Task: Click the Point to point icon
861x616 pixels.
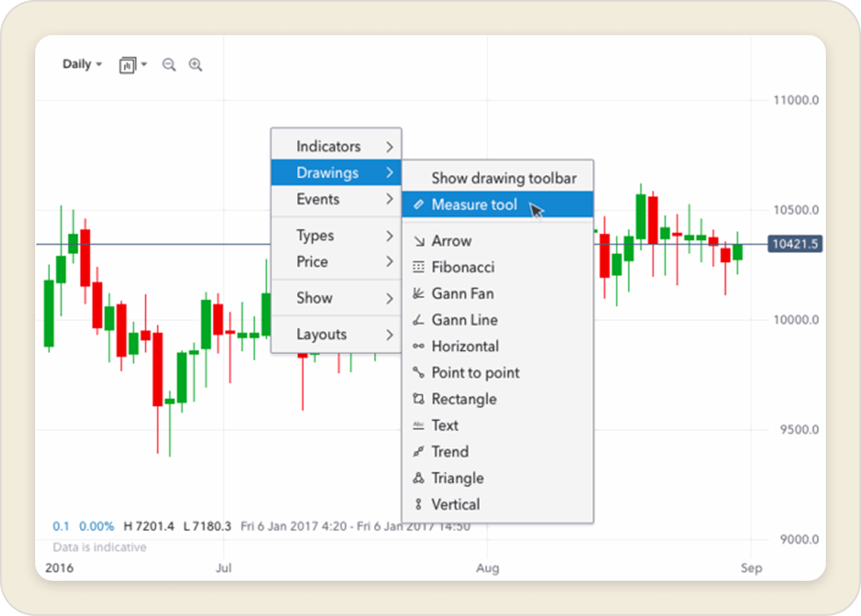Action: coord(418,373)
